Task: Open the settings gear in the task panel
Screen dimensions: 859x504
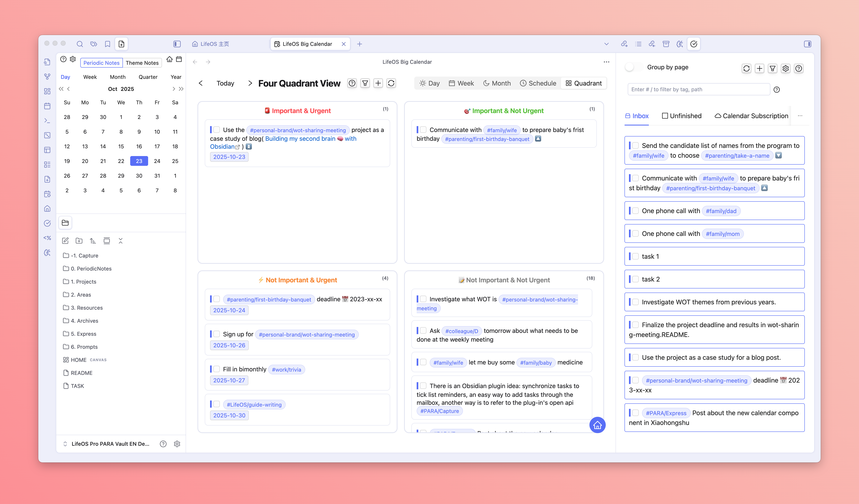Action: [785, 68]
